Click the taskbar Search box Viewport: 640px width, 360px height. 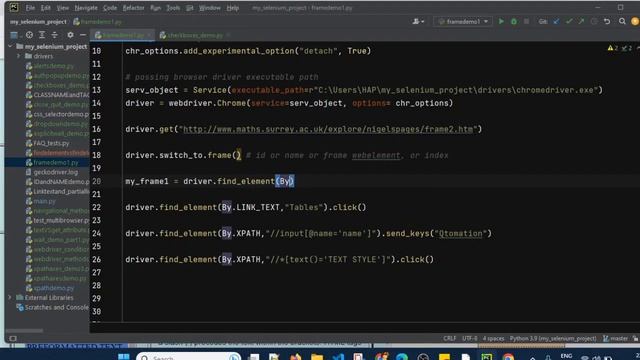coord(189,356)
